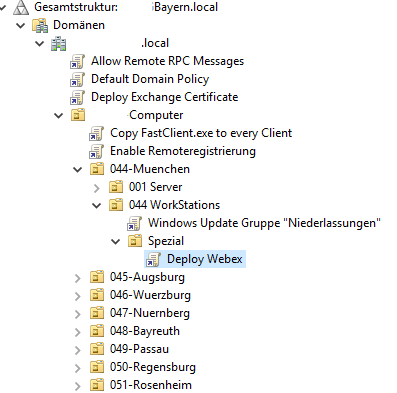397x393 pixels.
Task: Click the OU icon for 048-Bayreuth
Action: (x=97, y=331)
